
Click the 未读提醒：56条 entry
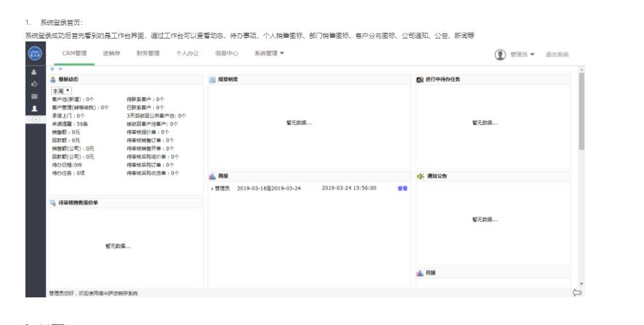70,124
